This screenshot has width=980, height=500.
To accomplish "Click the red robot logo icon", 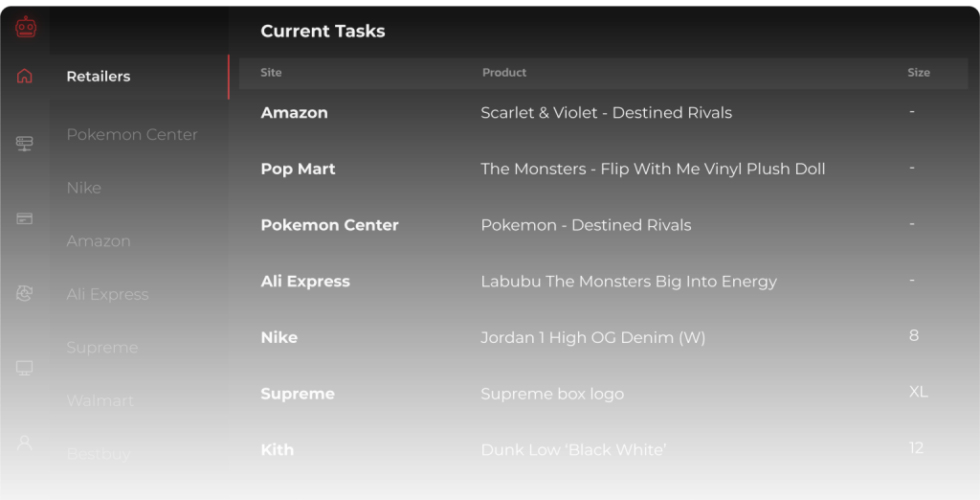I will coord(25,28).
